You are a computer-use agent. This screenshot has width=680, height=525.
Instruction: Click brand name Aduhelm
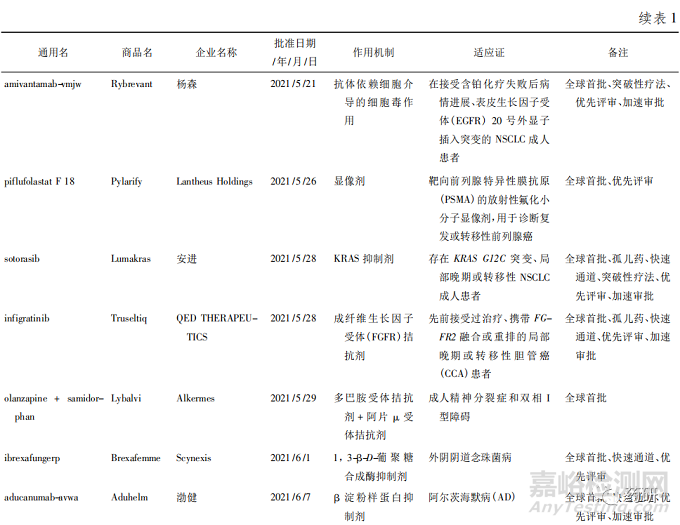(129, 497)
